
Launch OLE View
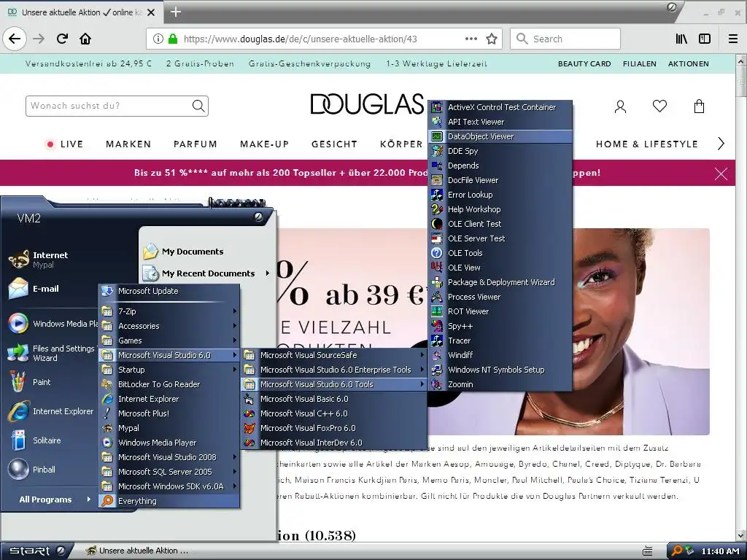500,268
